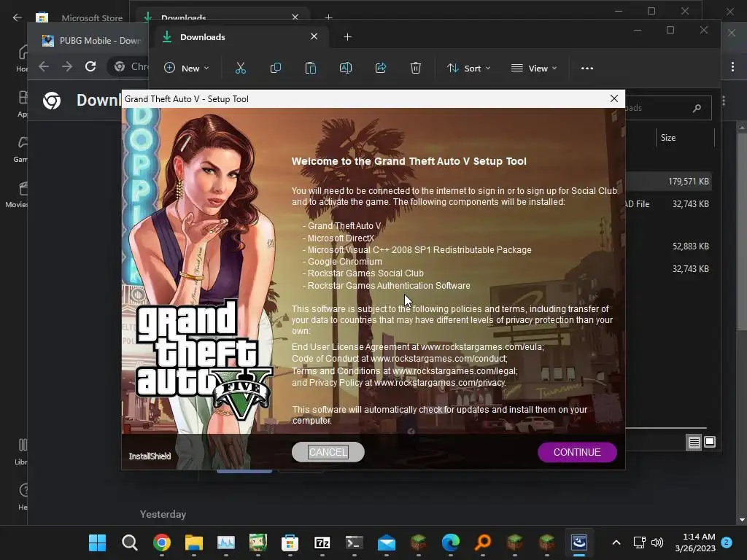
Task: Open 7-Zip from taskbar
Action: coord(322,542)
